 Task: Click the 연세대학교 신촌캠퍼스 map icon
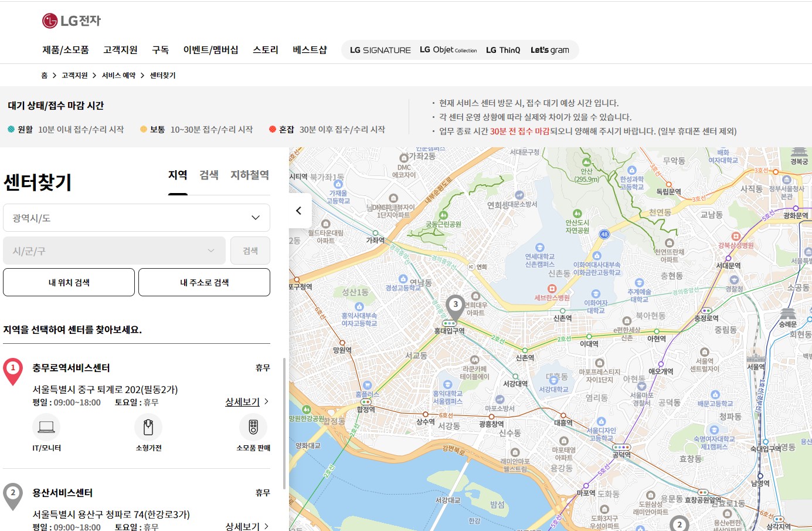point(540,248)
